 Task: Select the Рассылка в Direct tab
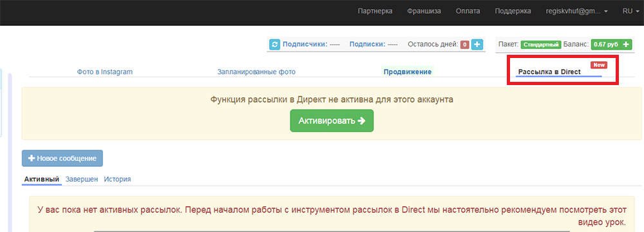(549, 72)
